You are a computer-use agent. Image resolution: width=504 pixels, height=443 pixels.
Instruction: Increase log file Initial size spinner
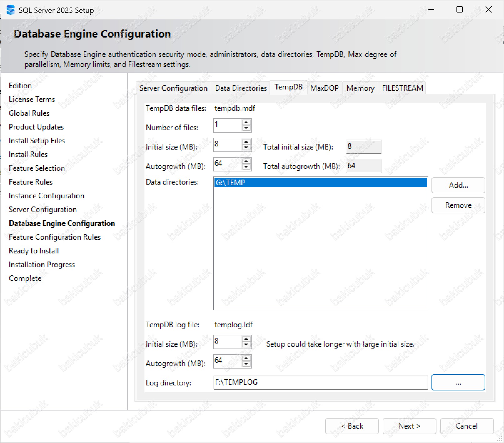pos(246,339)
